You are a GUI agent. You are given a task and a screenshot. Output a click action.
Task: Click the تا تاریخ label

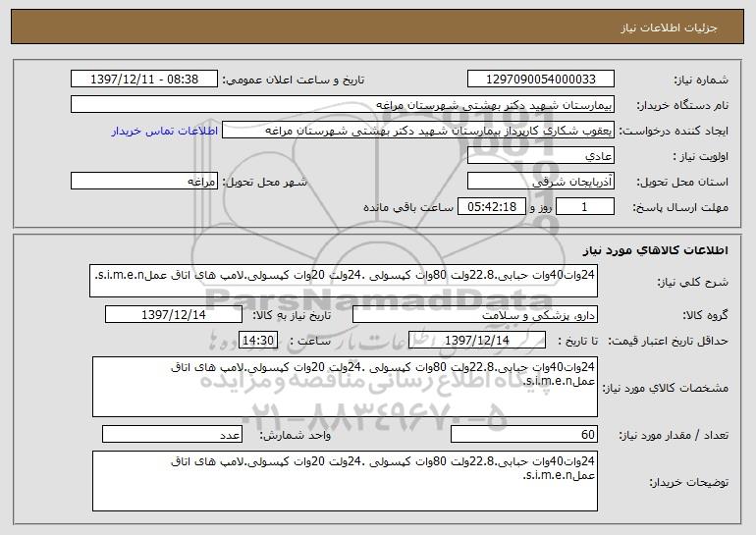pyautogui.click(x=577, y=342)
